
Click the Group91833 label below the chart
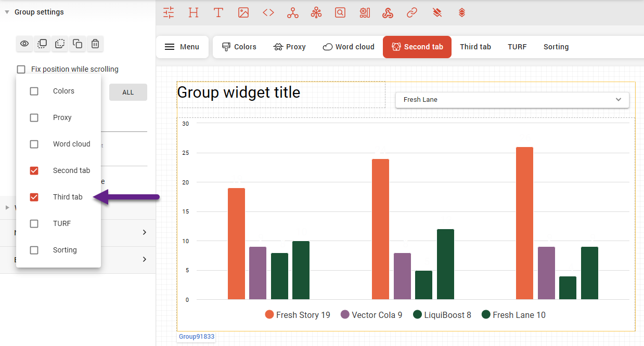point(196,336)
